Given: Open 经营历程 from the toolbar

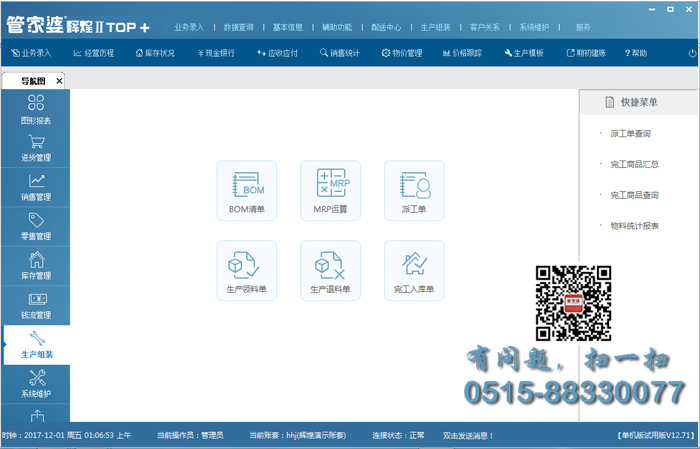Looking at the screenshot, I should [94, 53].
